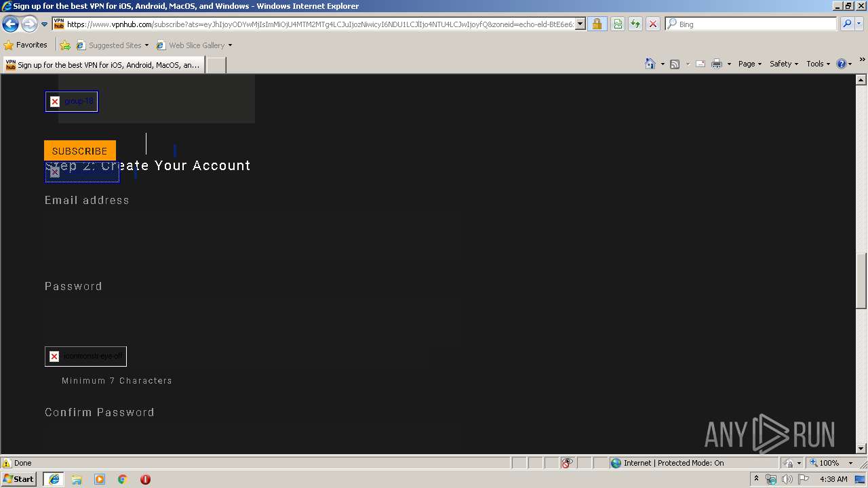The width and height of the screenshot is (868, 488).
Task: Open a new blank tab
Action: [216, 65]
